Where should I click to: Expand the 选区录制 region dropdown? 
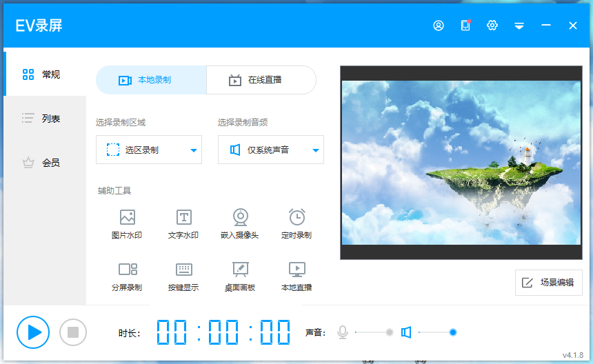(149, 150)
